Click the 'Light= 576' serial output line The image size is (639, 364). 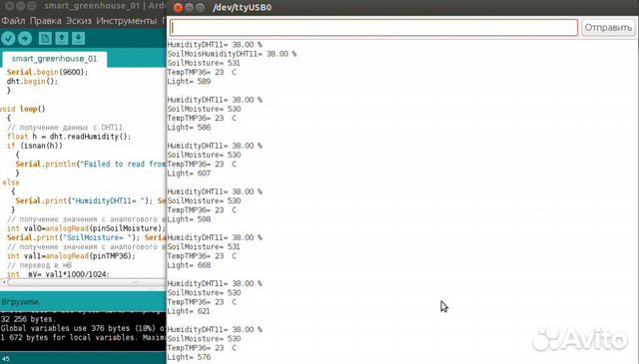[189, 357]
